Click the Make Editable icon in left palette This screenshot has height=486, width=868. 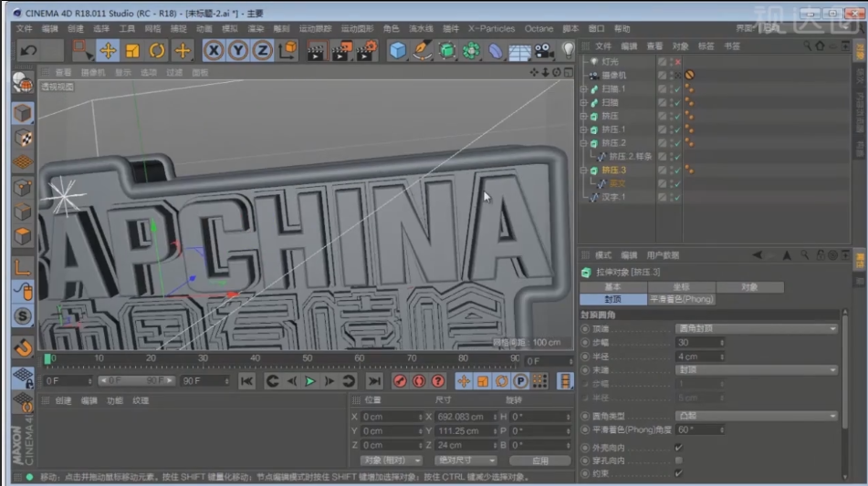[23, 83]
